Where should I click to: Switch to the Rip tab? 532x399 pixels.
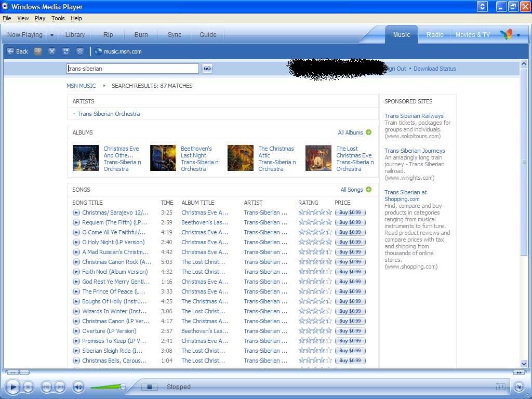pyautogui.click(x=108, y=35)
